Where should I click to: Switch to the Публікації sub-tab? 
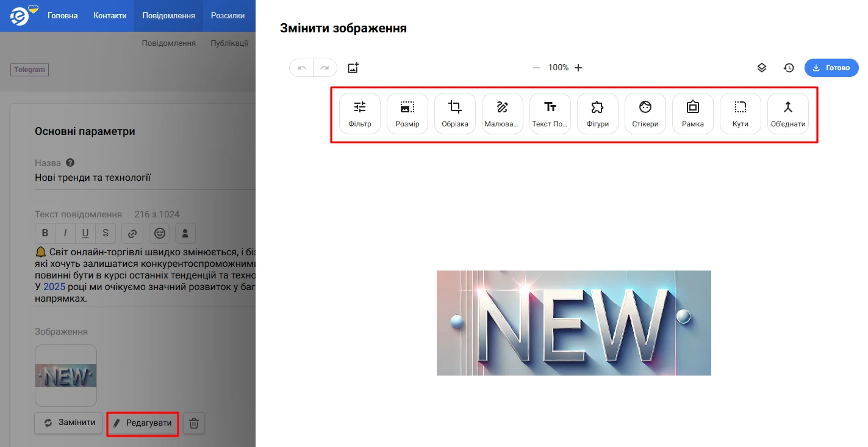[x=229, y=43]
